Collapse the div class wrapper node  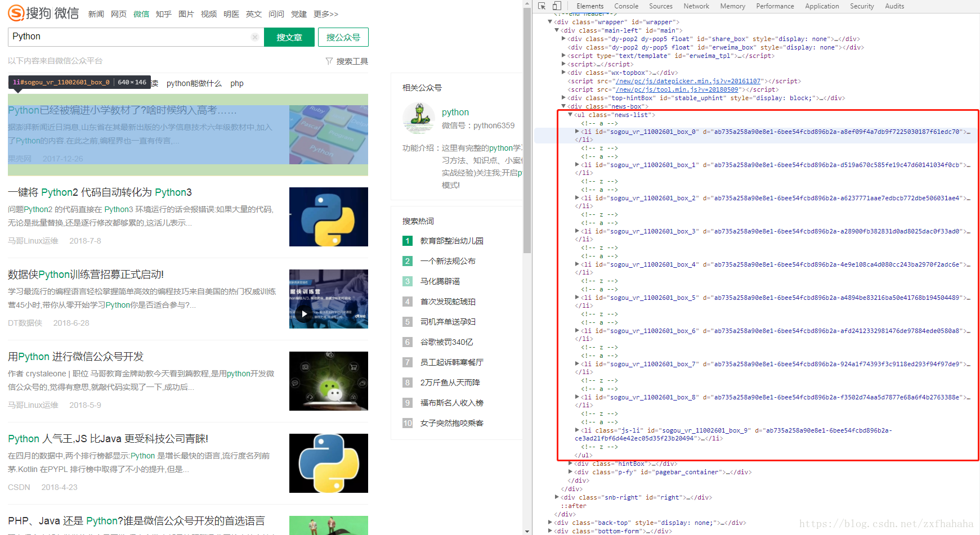pos(550,22)
